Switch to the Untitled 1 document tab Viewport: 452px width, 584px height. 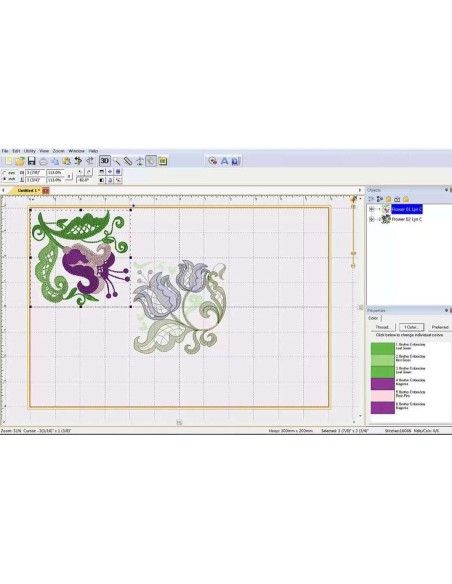tap(28, 191)
